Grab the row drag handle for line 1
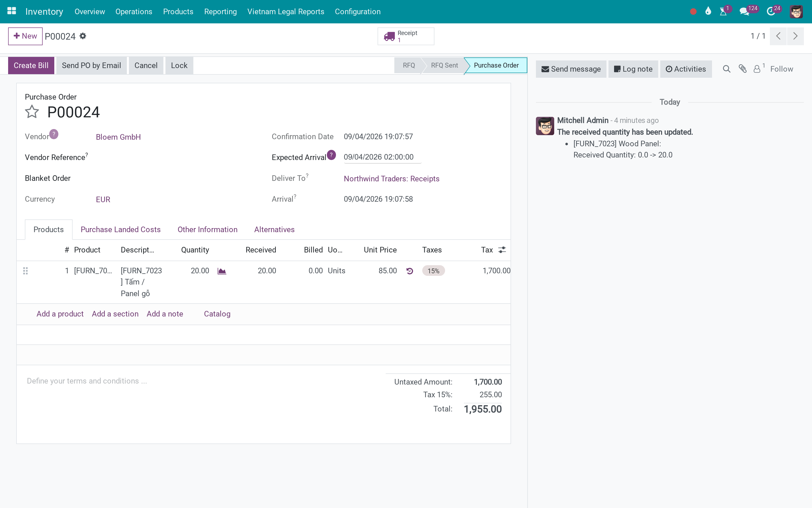Screen dimensions: 812x508 (25, 271)
